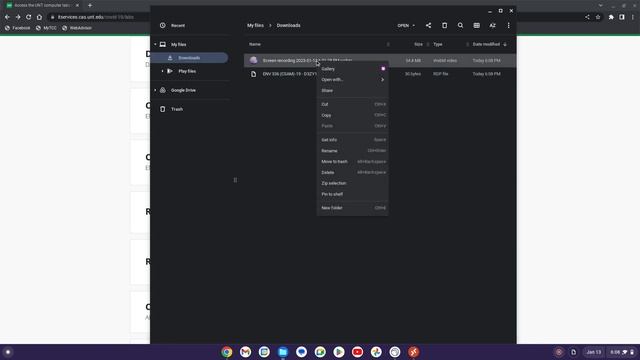
Task: Open the Search icon in Files app
Action: [x=460, y=25]
